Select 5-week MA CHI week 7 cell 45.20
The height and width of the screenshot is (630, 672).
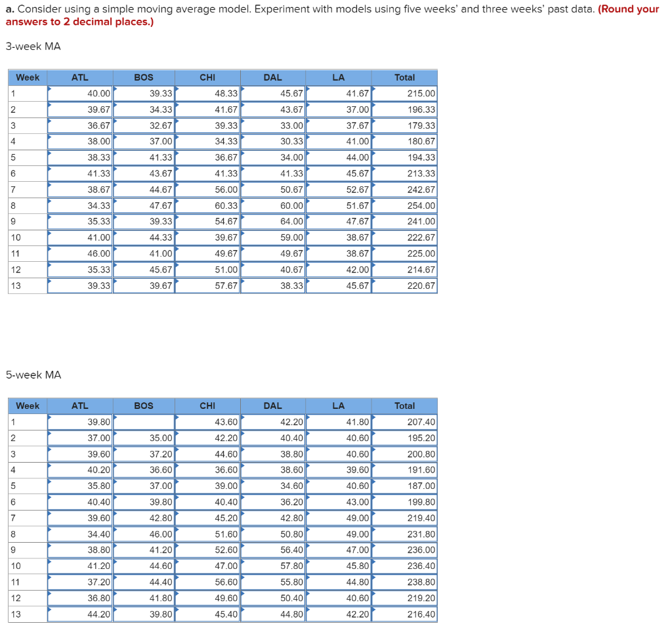point(207,518)
